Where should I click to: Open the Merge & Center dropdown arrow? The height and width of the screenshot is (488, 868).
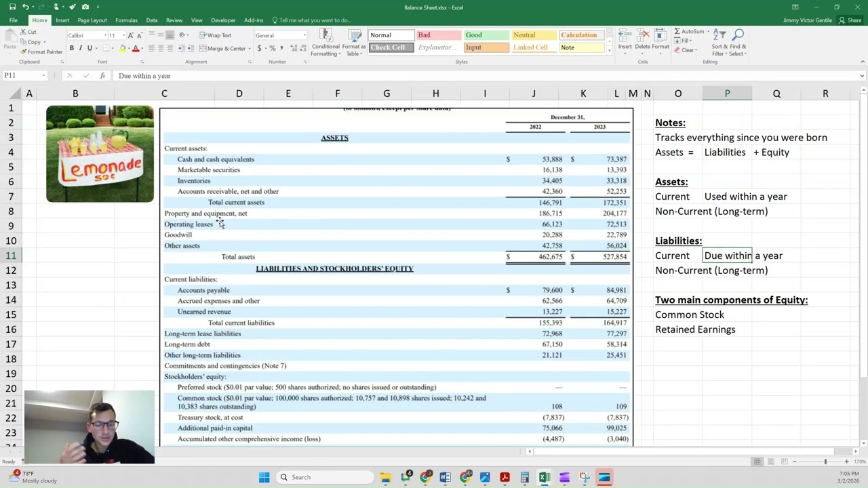tap(249, 48)
